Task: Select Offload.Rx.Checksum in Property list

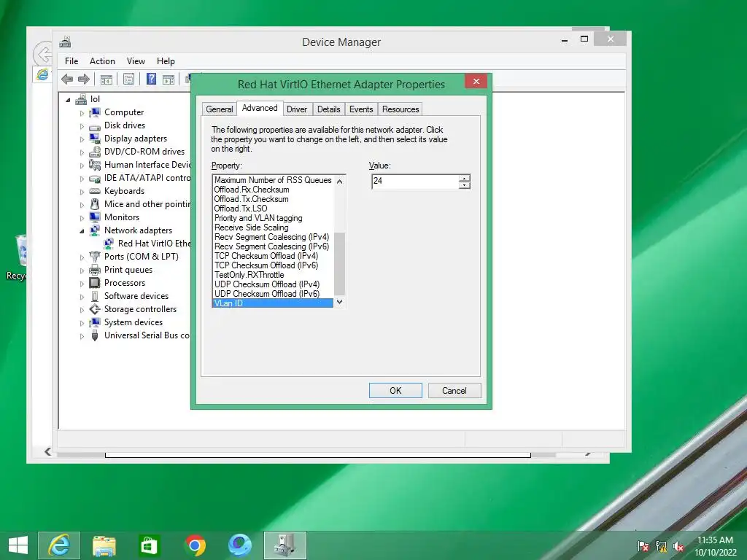Action: pyautogui.click(x=252, y=190)
